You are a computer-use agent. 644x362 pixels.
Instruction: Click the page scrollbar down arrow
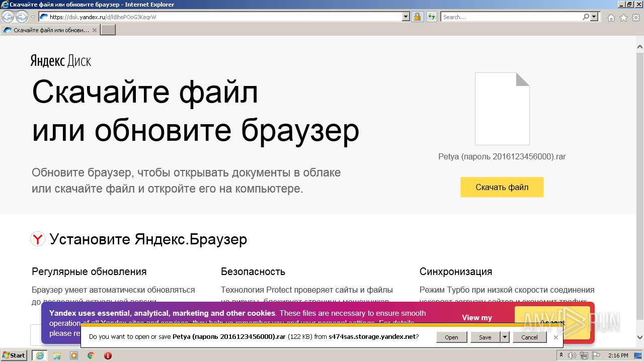click(x=640, y=337)
